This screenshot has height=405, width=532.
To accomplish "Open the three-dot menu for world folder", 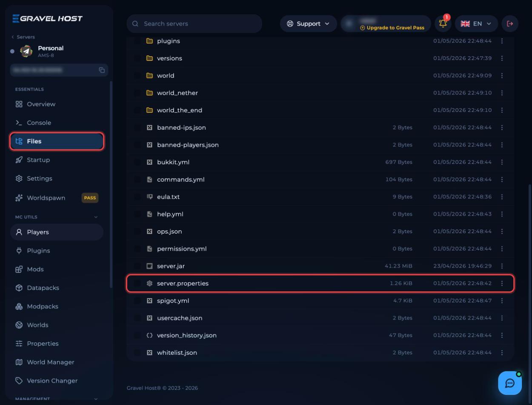I will pyautogui.click(x=502, y=76).
